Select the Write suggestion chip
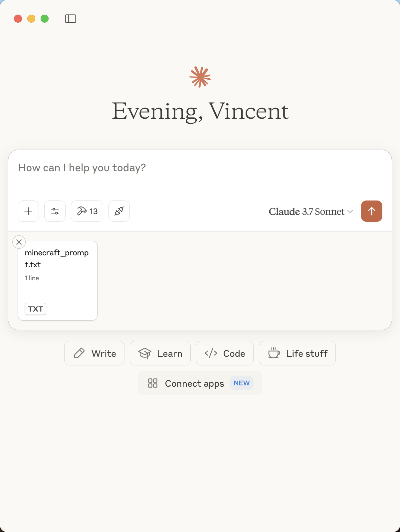Viewport: 400px width, 532px height. coord(94,353)
